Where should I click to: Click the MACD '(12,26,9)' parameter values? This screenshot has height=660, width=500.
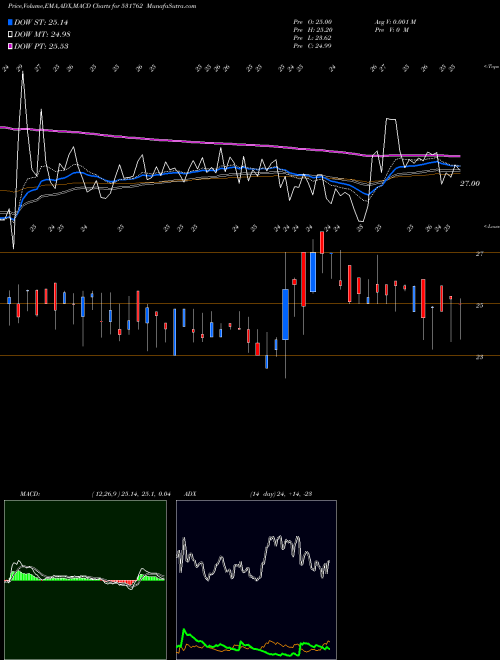[130, 494]
